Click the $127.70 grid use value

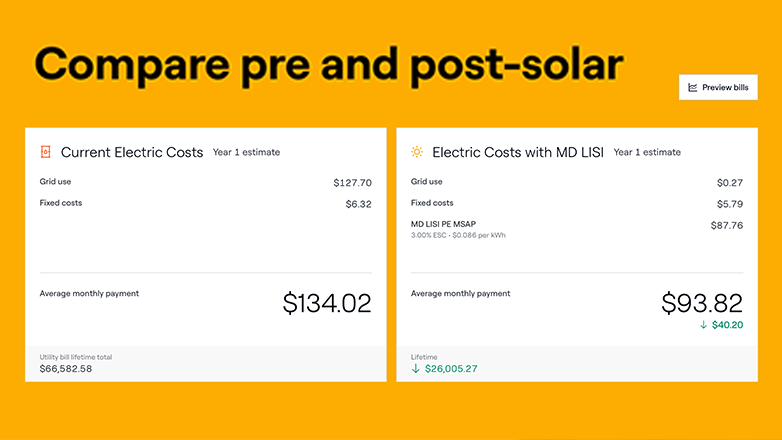point(352,183)
